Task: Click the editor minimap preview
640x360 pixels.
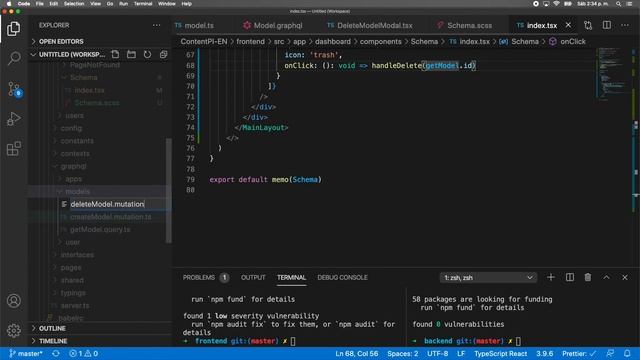Action: pyautogui.click(x=612, y=73)
